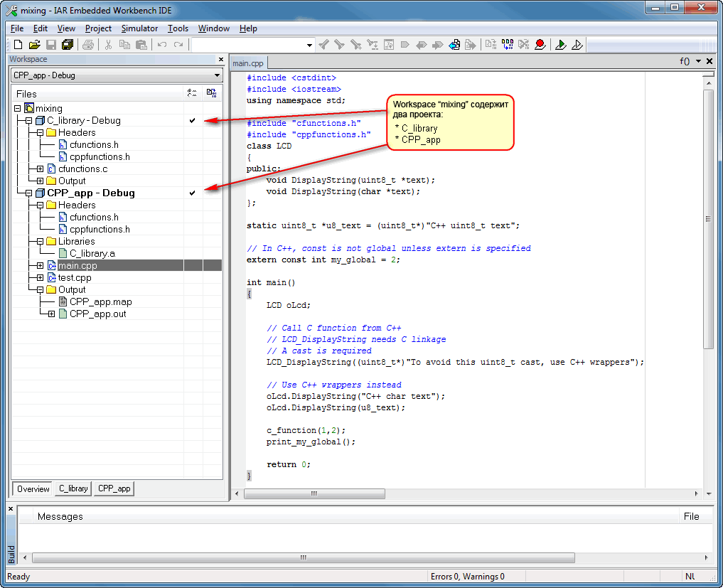723x588 pixels.
Task: Start Debug without Downloading
Action: point(577,45)
